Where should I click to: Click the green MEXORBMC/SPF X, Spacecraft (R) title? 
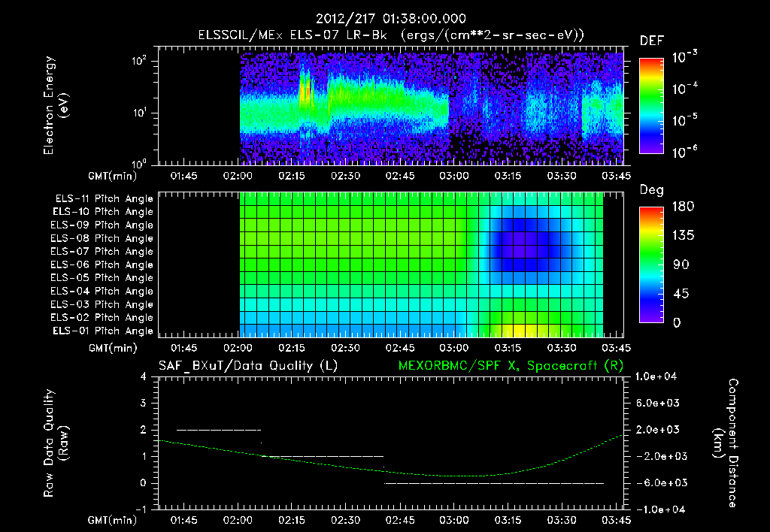pyautogui.click(x=511, y=366)
